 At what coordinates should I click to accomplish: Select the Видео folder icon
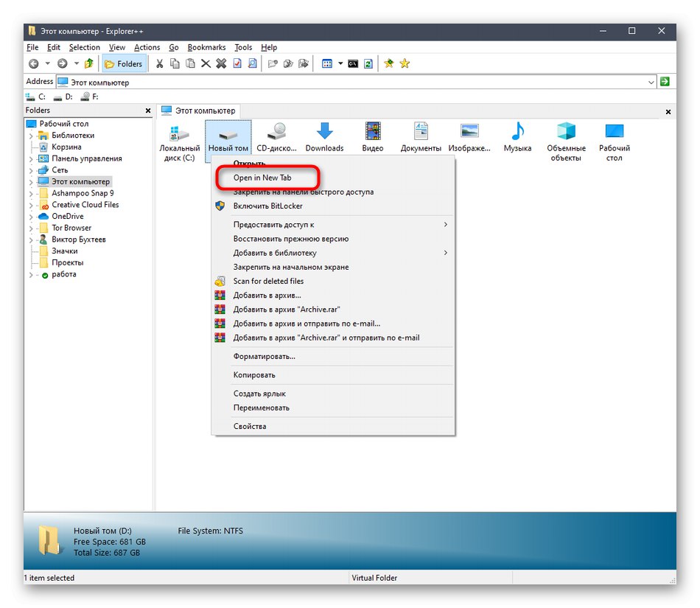[373, 138]
